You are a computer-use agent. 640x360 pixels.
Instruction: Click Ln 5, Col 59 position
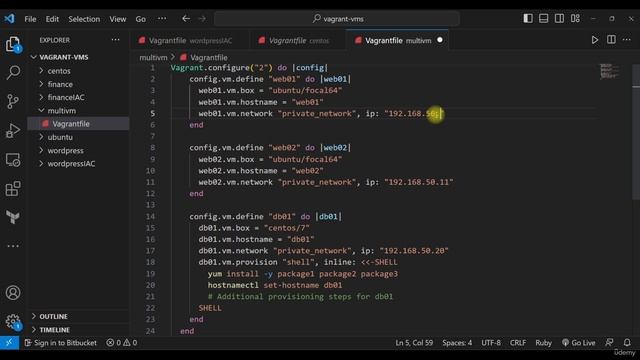pos(414,343)
